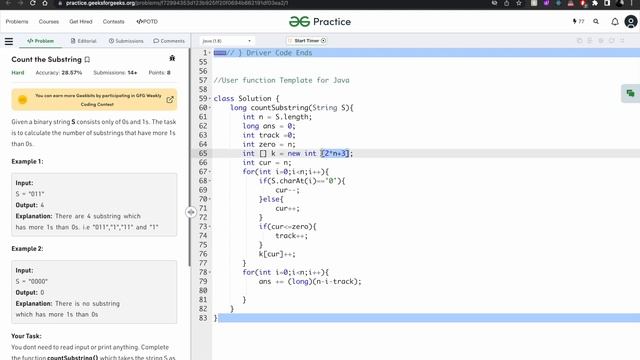Click the last faded editor toolbar icon
The image size is (640, 360).
click(622, 41)
